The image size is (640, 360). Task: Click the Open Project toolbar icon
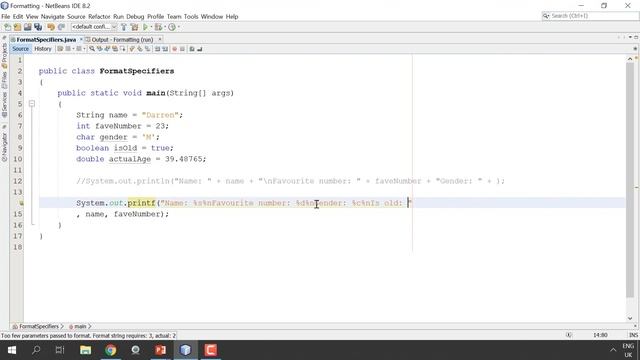[x=27, y=27]
